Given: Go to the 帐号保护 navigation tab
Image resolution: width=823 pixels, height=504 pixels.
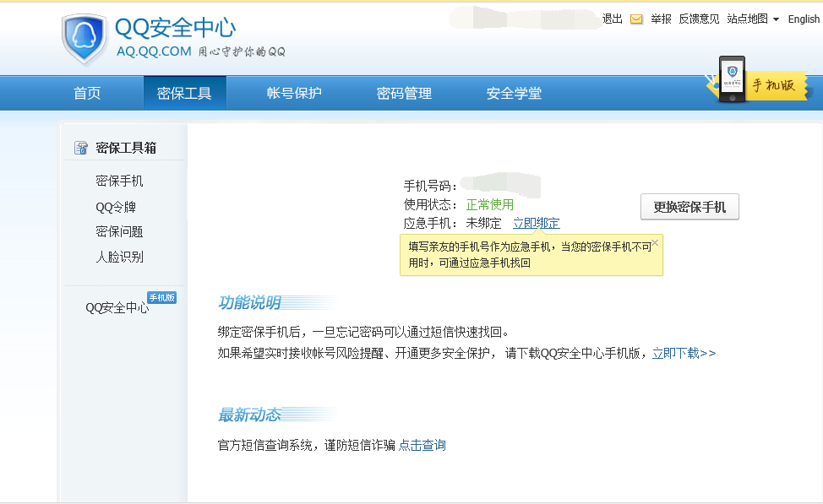Looking at the screenshot, I should point(294,94).
